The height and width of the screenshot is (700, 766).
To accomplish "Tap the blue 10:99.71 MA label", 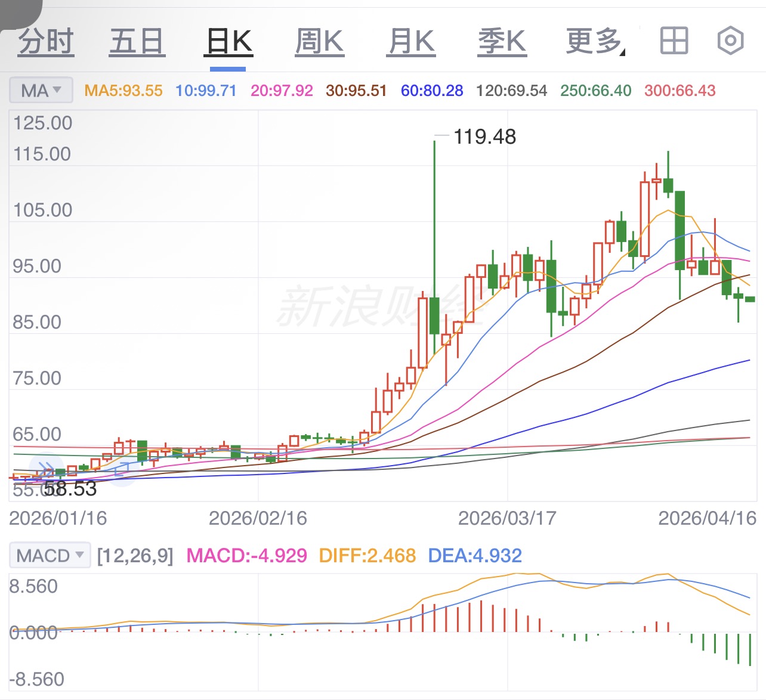I will tap(206, 91).
